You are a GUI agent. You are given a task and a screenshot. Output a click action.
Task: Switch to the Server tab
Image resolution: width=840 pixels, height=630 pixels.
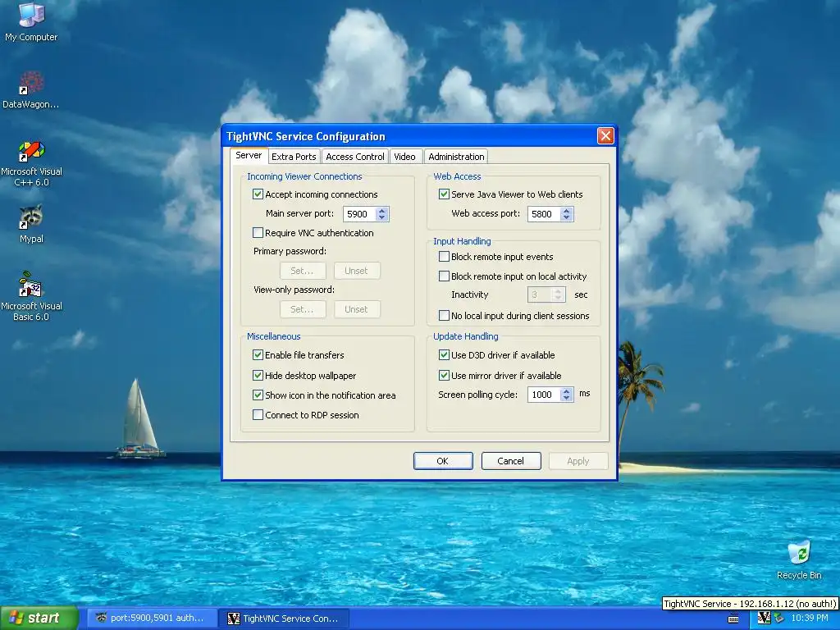pos(249,155)
